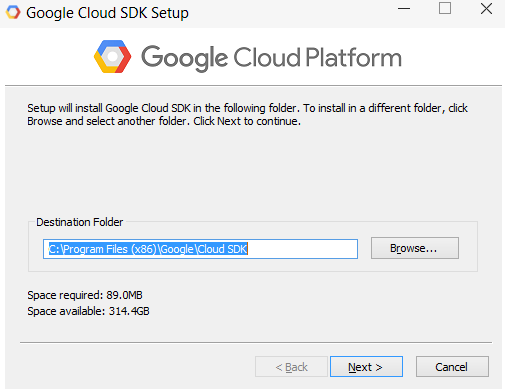Click the Google Cloud SDK Setup window title
The image size is (505, 391).
[x=107, y=13]
